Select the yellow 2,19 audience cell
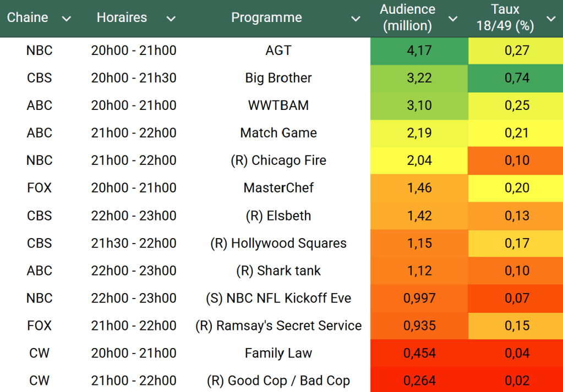 click(419, 133)
